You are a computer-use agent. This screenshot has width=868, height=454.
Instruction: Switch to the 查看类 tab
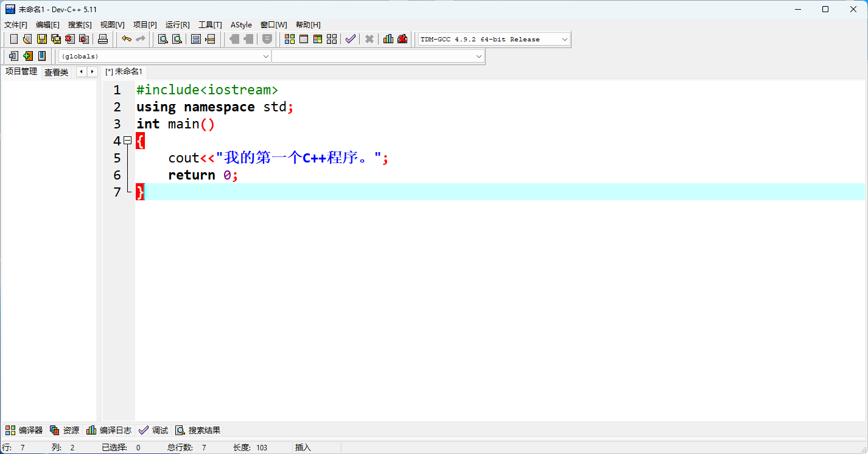[x=56, y=72]
